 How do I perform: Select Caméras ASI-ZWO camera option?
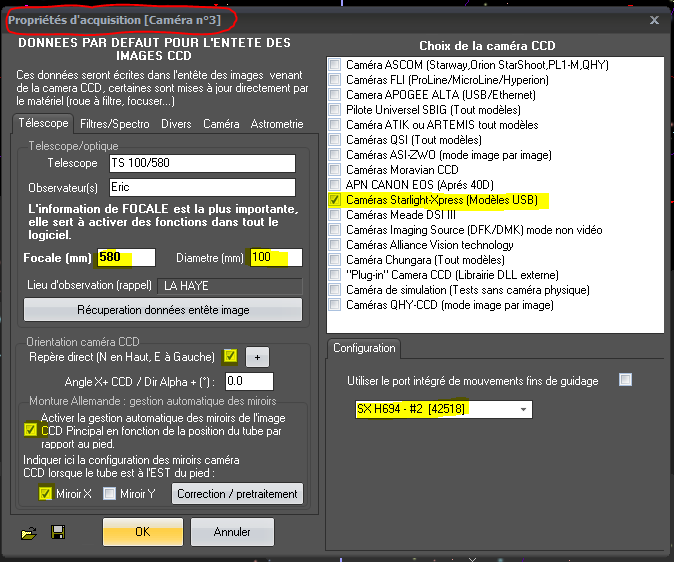(334, 155)
